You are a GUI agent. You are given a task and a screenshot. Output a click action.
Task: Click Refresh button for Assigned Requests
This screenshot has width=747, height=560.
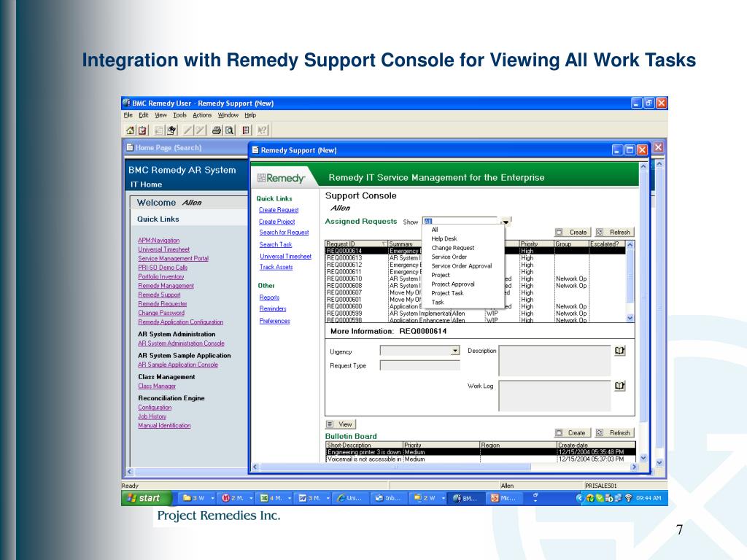(614, 233)
